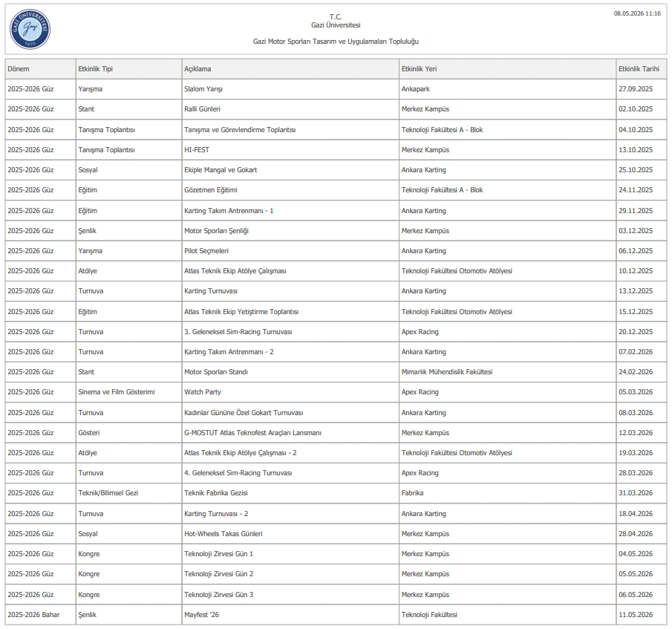The image size is (672, 629).
Task: Click the date 06.12.2025
Action: [636, 251]
